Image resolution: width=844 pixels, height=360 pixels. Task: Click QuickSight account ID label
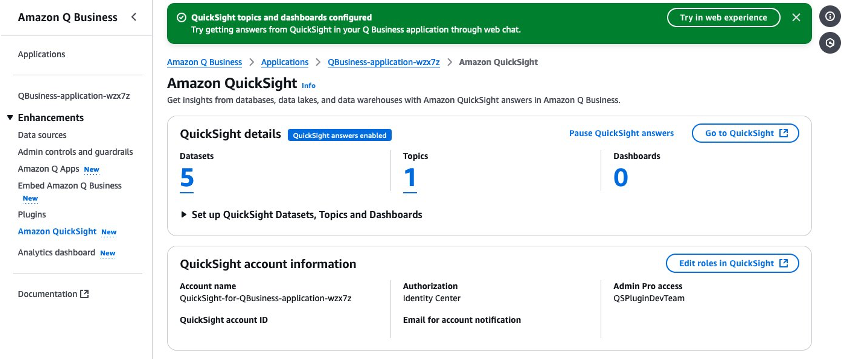coord(224,320)
